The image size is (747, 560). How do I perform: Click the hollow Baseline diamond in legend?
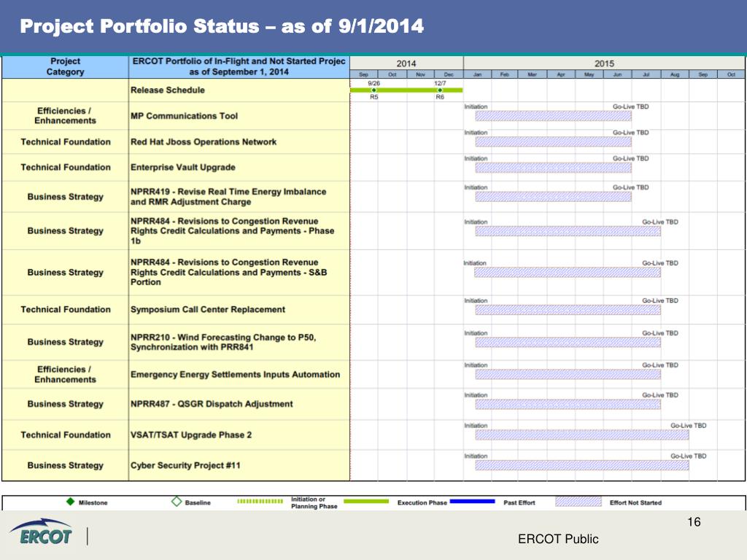(177, 502)
